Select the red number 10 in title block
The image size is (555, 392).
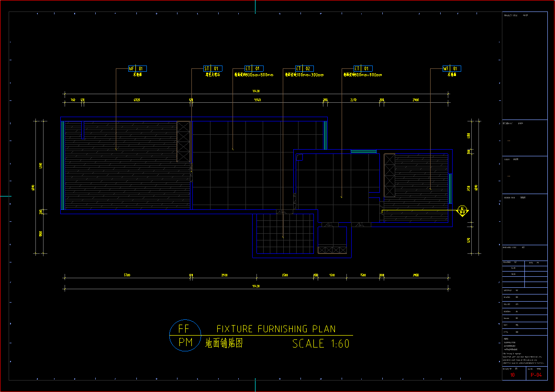(513, 375)
